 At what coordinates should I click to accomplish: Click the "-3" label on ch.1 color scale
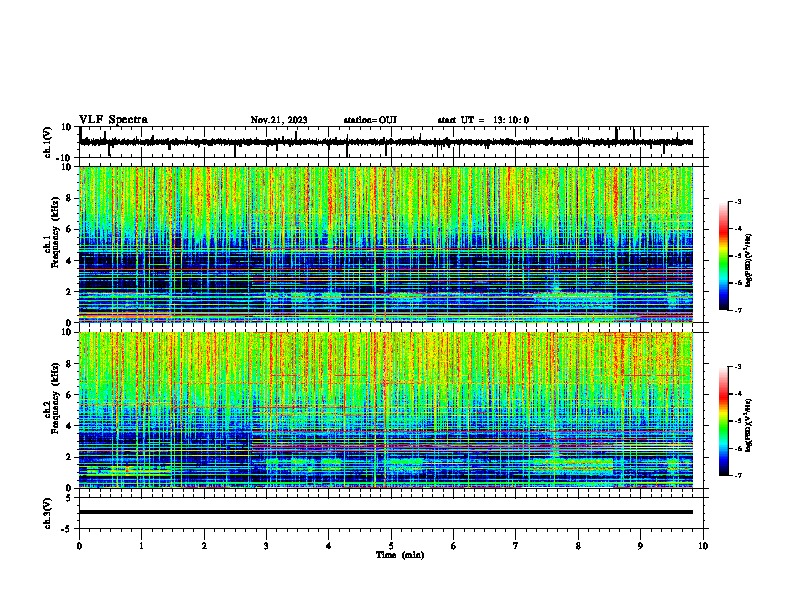point(738,201)
